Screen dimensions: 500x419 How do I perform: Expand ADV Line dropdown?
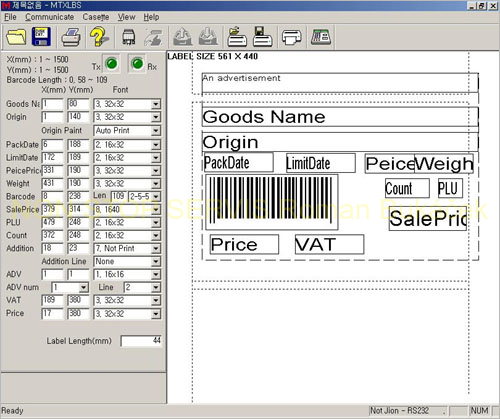pos(156,287)
